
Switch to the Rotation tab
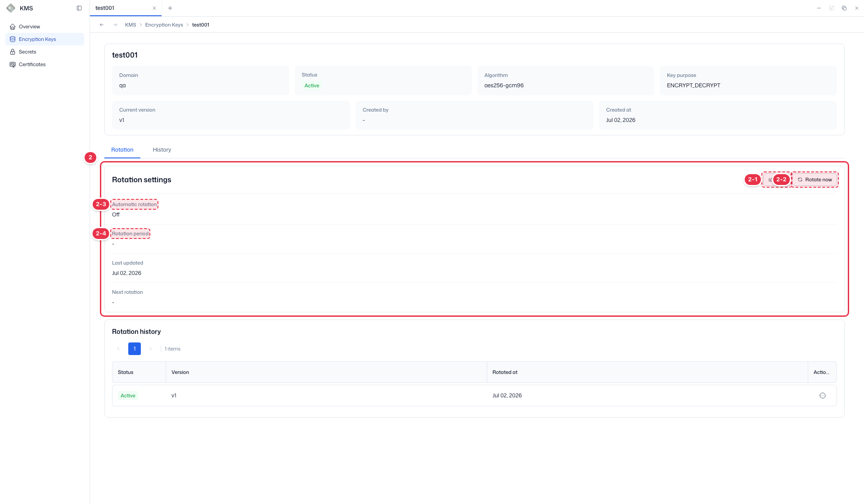click(122, 150)
